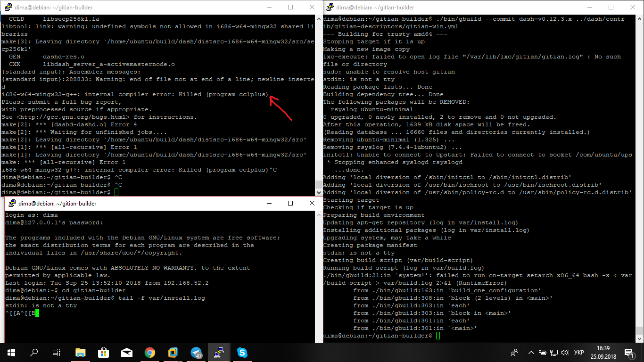Click the http://gcc.gnu.org/bugs.html URL text
The width and height of the screenshot is (644, 362).
74,117
